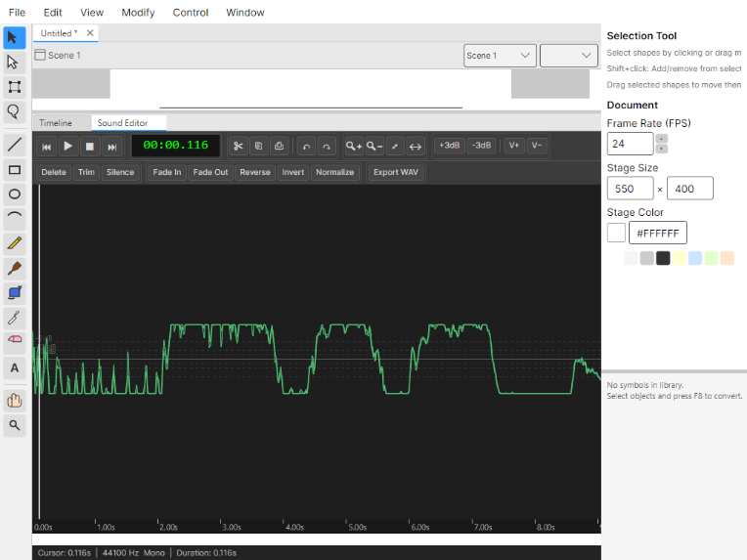Select the Free Transform tool
Screen dimensions: 747x560
[x=15, y=87]
